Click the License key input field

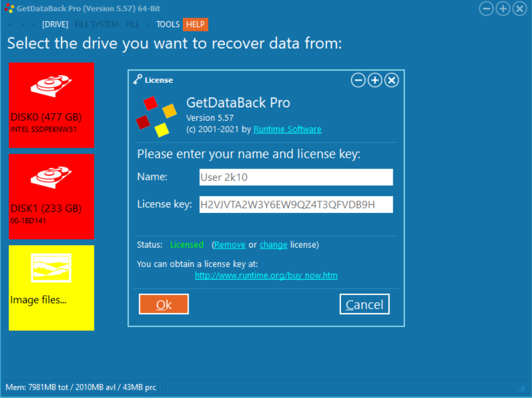[x=296, y=204]
